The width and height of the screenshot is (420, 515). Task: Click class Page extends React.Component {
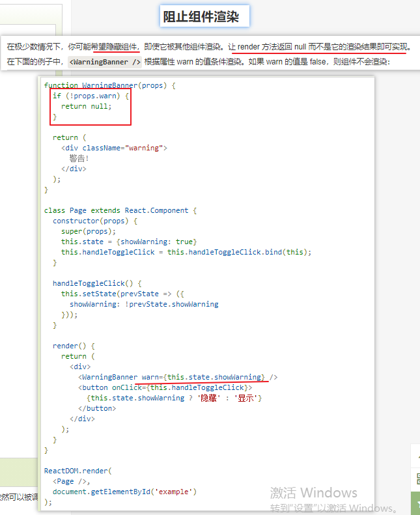pyautogui.click(x=120, y=210)
